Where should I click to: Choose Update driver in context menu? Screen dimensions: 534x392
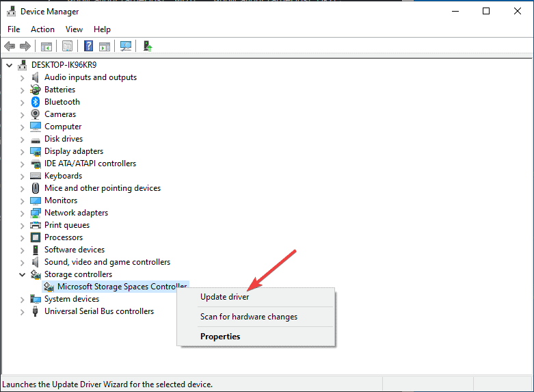pos(256,297)
